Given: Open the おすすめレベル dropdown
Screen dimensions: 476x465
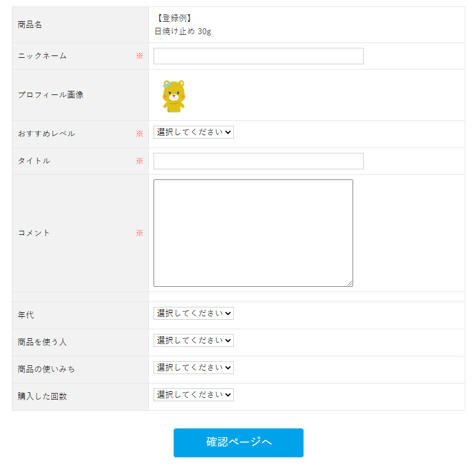Looking at the screenshot, I should pos(194,132).
